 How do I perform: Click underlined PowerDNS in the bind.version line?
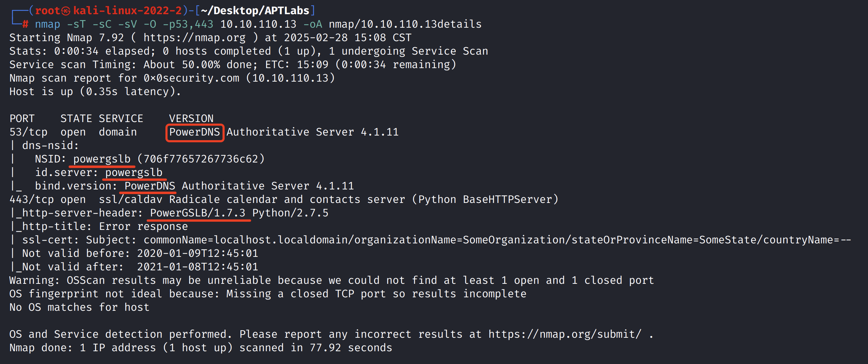pos(150,186)
